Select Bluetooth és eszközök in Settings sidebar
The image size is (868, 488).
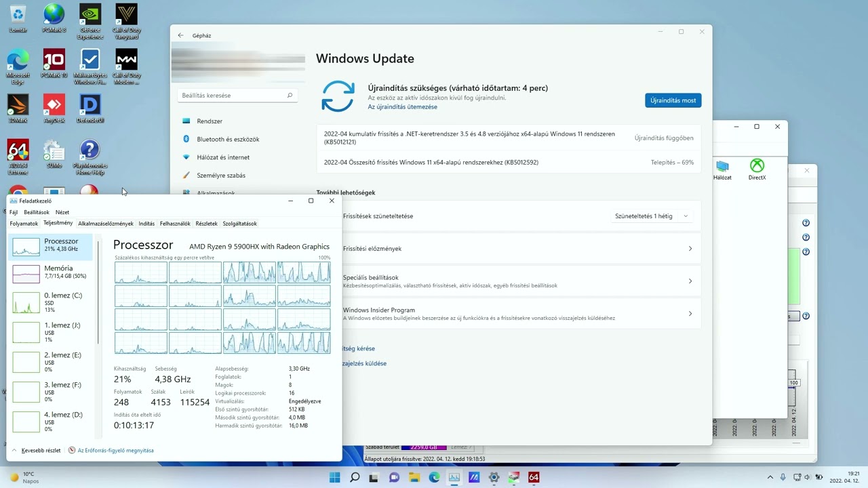[238, 139]
